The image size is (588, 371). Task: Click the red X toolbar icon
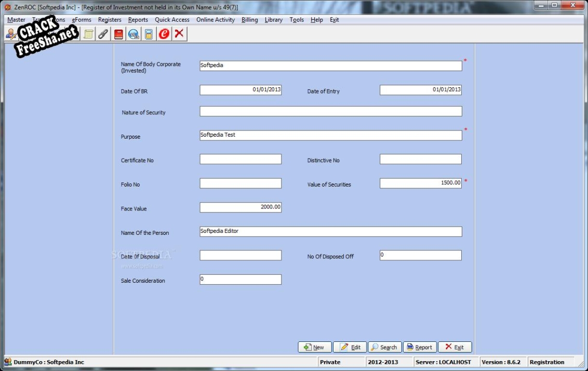(179, 34)
